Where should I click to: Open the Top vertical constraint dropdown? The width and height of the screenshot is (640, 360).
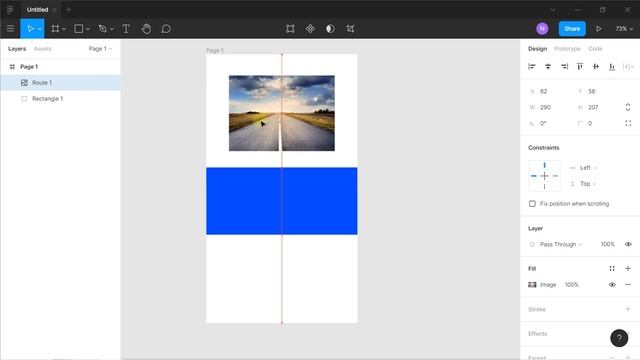coord(584,184)
